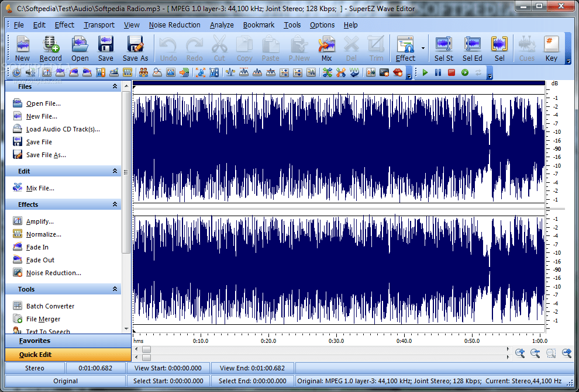Open the Effect toolbar dropdown arrow

423,48
